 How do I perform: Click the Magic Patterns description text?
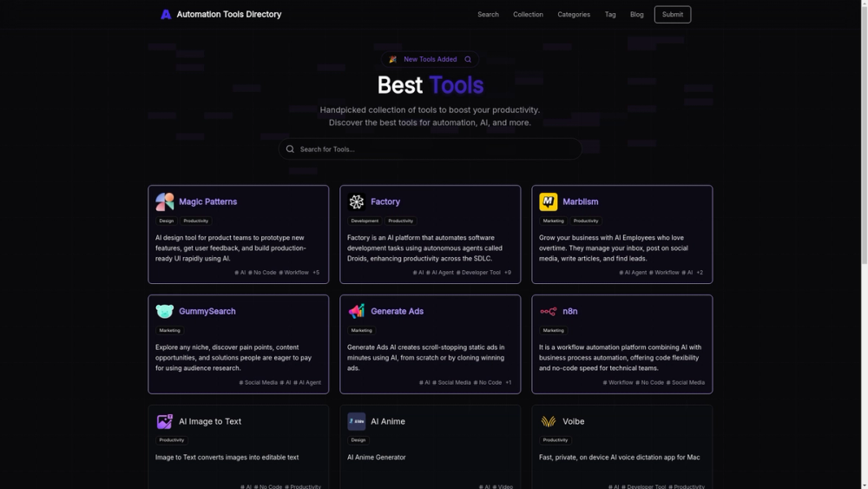click(x=231, y=248)
